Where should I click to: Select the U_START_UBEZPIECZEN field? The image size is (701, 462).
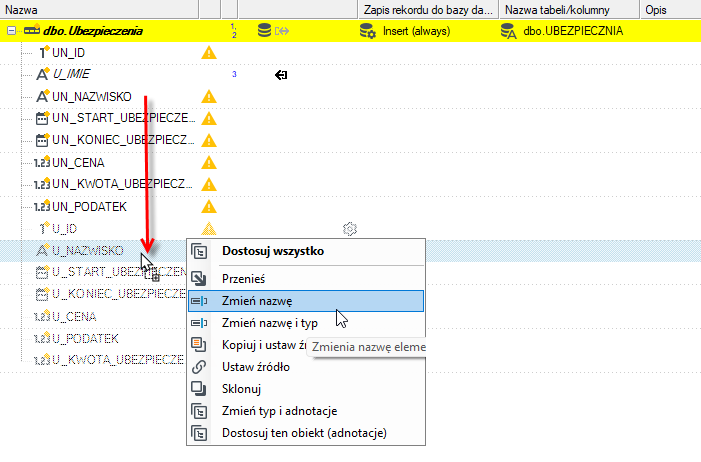[119, 272]
